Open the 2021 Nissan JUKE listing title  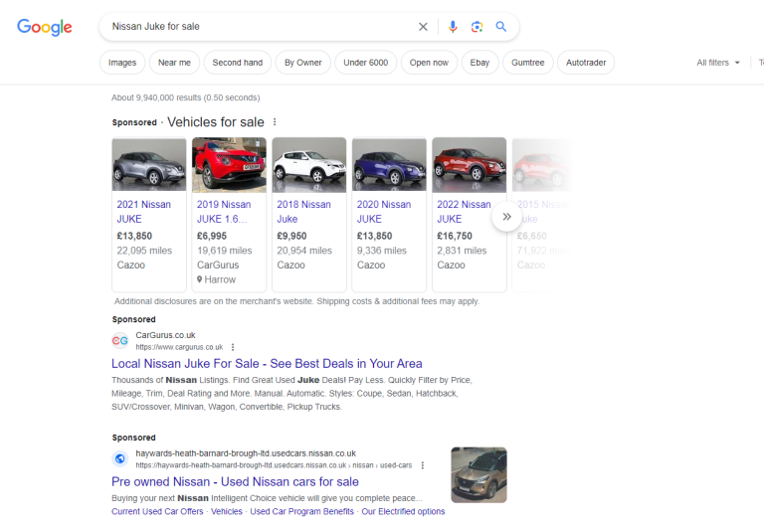143,212
